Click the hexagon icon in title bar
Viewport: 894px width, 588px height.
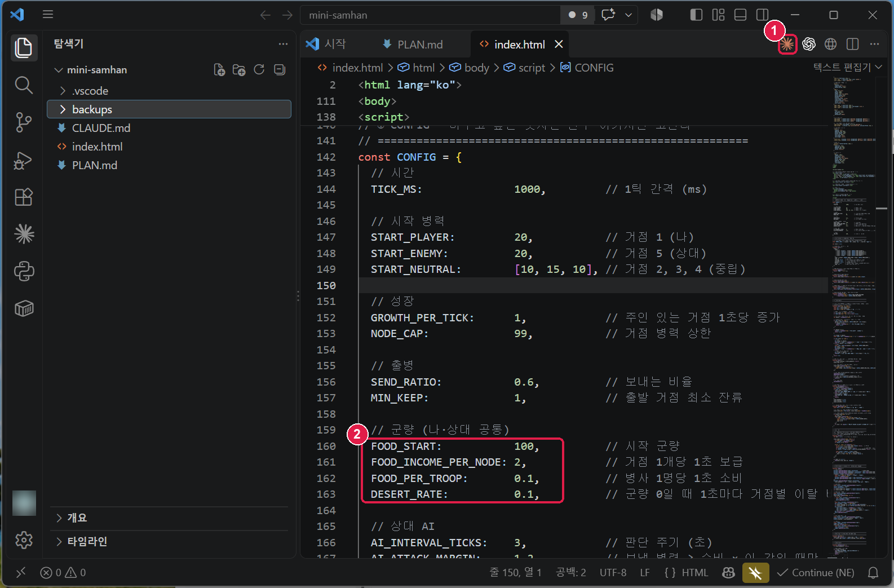tap(657, 15)
